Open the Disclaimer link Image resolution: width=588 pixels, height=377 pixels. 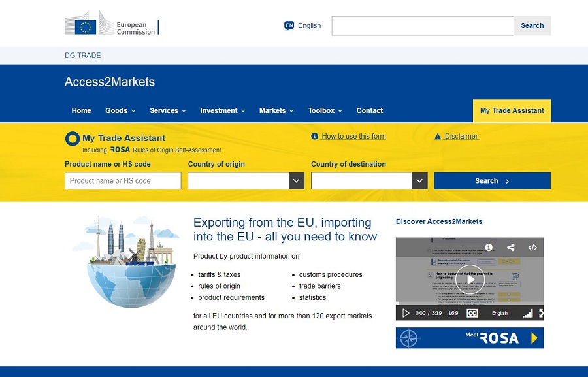coord(461,137)
